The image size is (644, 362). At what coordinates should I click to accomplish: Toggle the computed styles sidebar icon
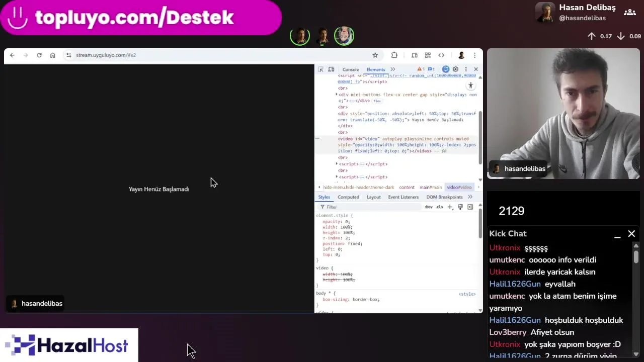[x=470, y=207]
